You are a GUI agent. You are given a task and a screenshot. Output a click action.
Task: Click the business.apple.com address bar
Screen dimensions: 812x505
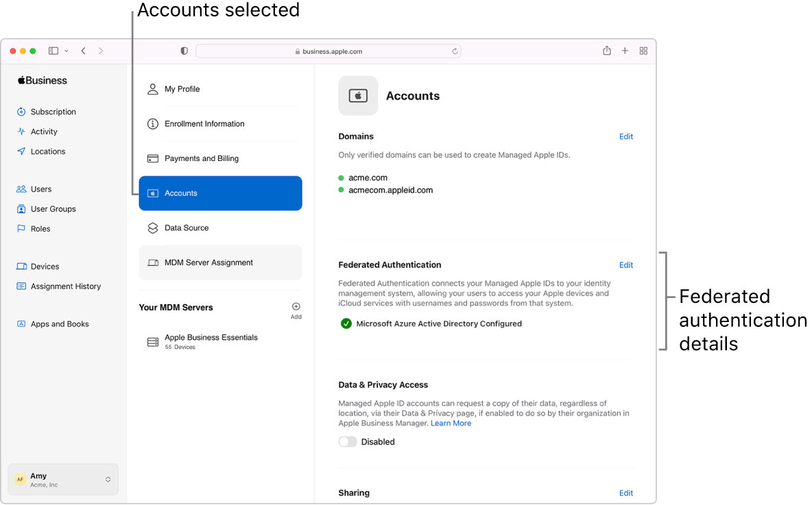[328, 51]
